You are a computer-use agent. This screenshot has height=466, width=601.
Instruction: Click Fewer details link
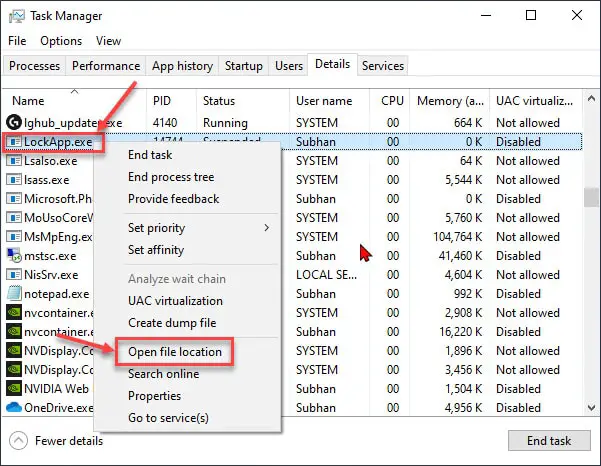point(69,441)
